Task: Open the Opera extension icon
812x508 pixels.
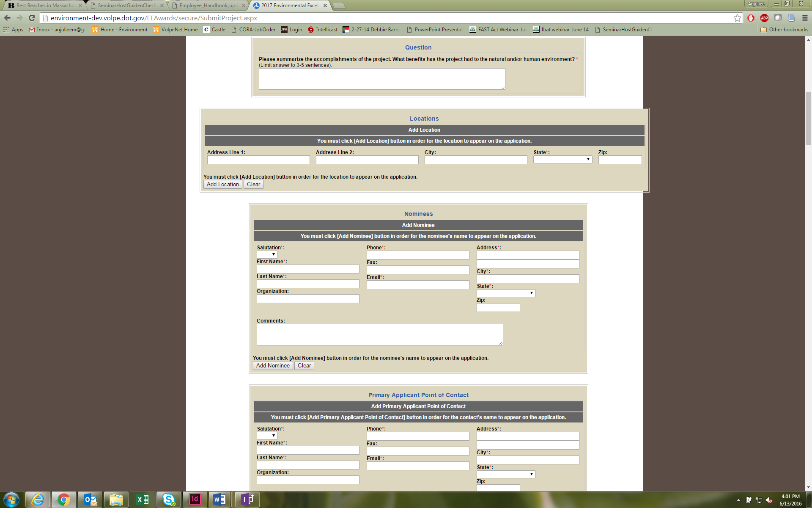Action: 751,18
